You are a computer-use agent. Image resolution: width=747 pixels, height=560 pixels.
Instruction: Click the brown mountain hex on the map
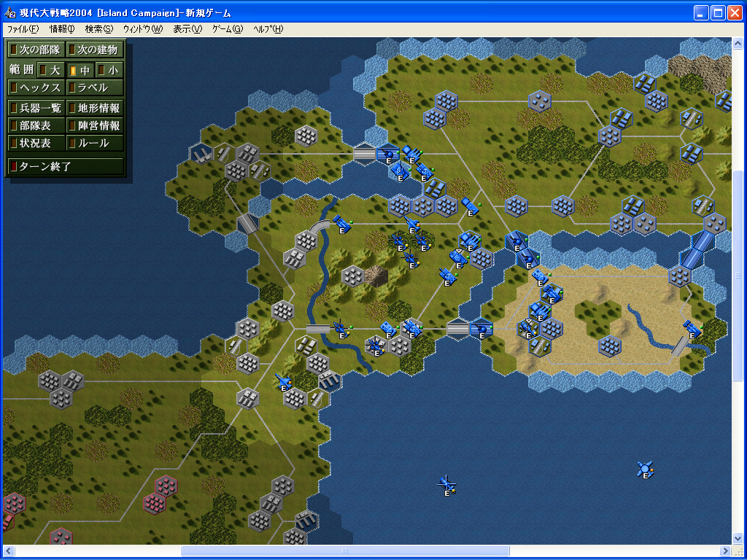click(376, 276)
